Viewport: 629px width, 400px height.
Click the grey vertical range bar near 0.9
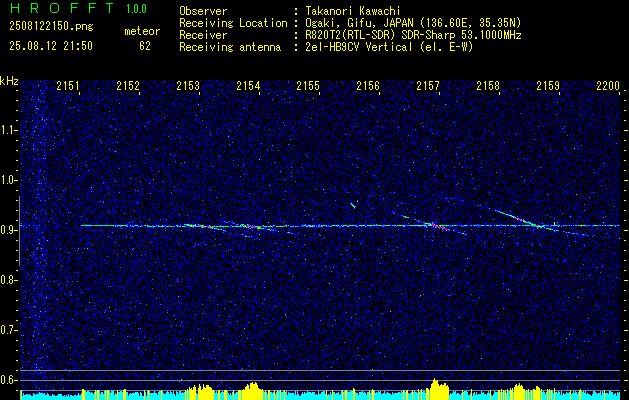click(x=19, y=231)
